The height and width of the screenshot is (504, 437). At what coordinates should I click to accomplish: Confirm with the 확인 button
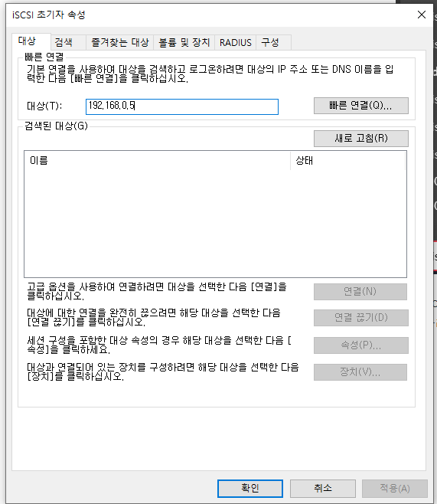(250, 489)
